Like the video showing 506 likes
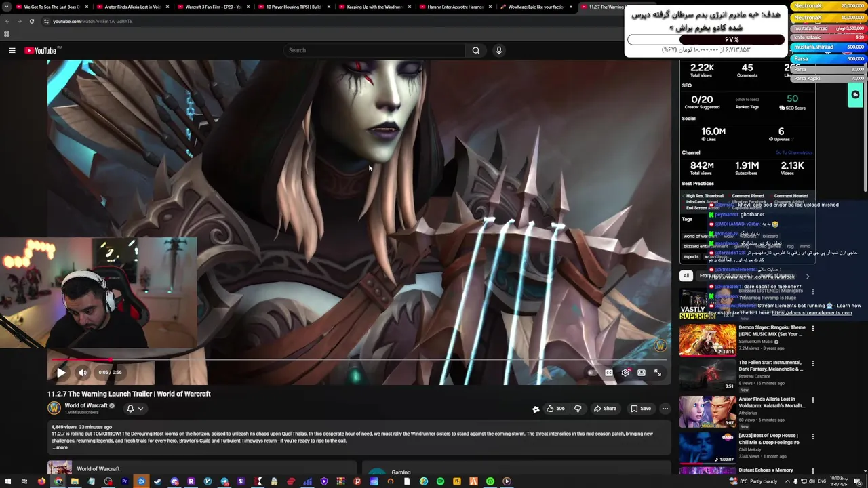Screen dimensions: 868x488 coord(556,409)
